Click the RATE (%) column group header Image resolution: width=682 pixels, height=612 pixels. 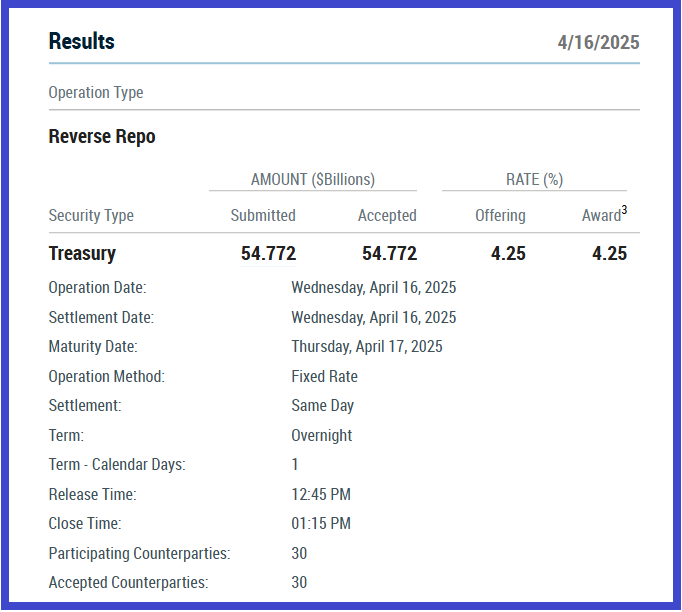point(534,180)
